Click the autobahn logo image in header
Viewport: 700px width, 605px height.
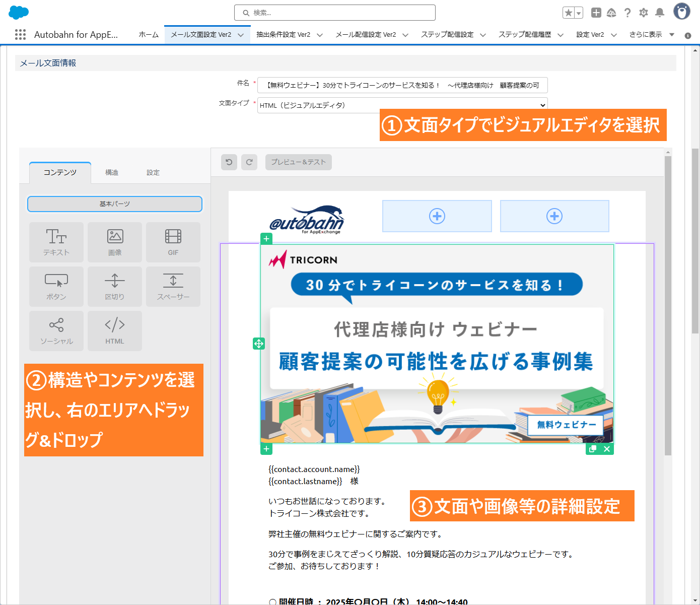pyautogui.click(x=306, y=219)
